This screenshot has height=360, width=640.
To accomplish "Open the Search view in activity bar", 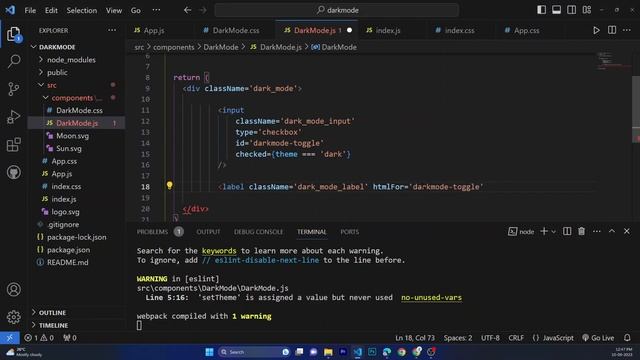I will coord(13,61).
